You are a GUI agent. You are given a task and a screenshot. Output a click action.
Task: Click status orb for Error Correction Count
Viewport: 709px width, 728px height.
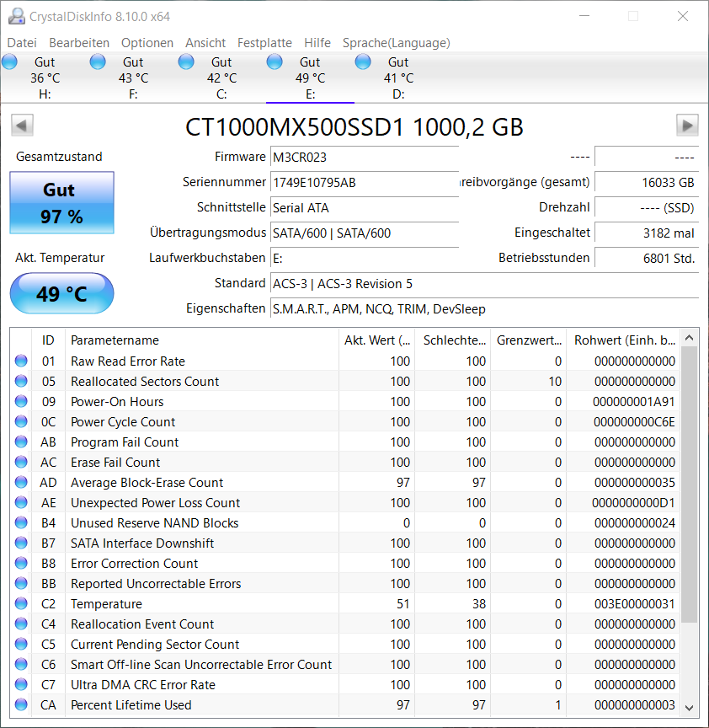click(21, 563)
